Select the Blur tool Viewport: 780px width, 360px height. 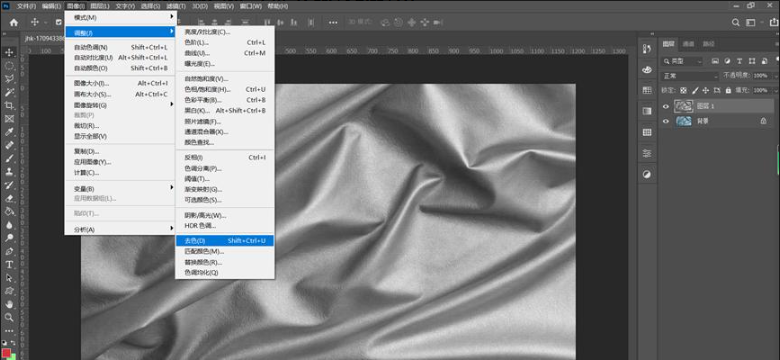tap(9, 225)
